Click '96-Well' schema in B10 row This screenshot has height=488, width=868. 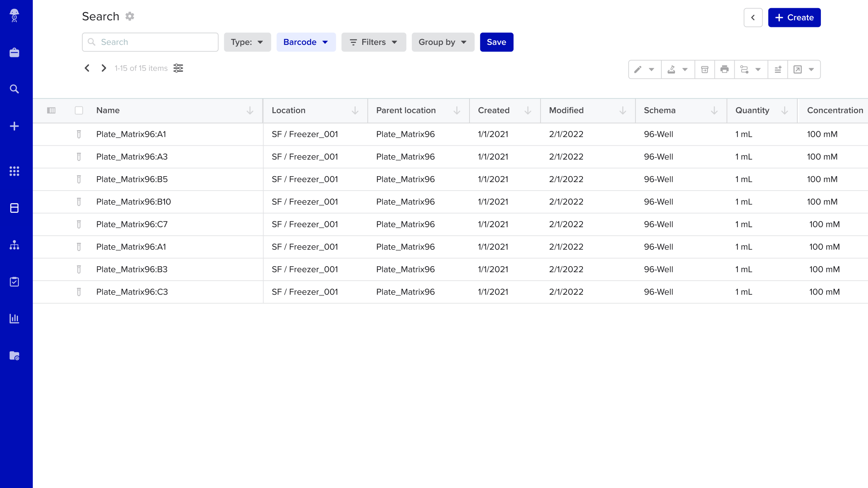coord(659,202)
